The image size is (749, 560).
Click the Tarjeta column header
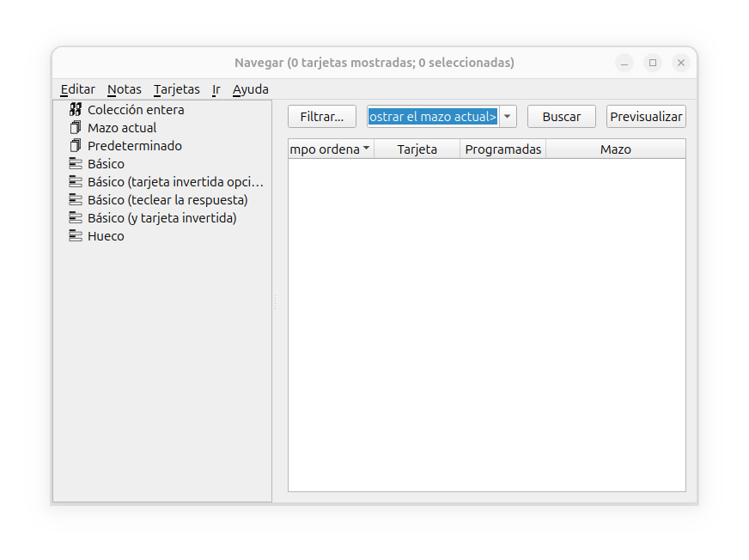pos(417,149)
